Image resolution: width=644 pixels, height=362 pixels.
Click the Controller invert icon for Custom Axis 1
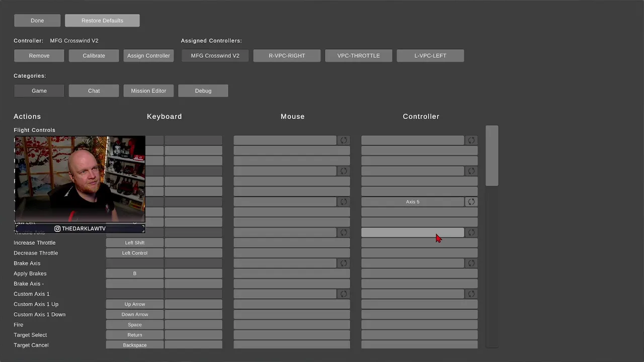pos(471,294)
